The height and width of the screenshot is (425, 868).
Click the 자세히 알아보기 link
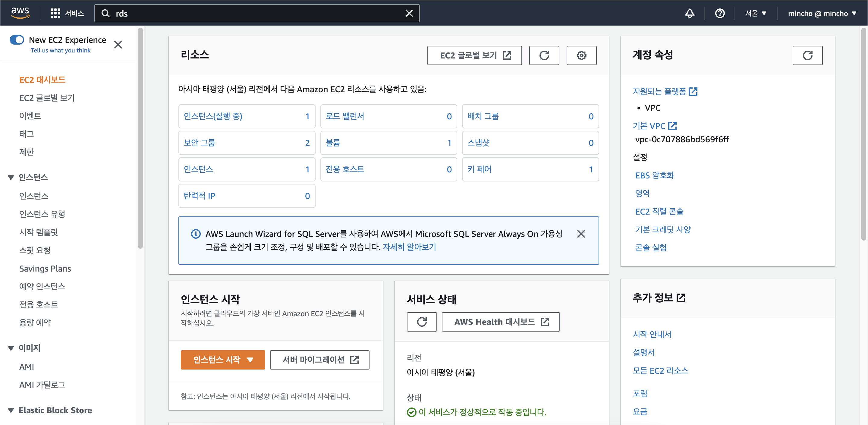coord(409,247)
